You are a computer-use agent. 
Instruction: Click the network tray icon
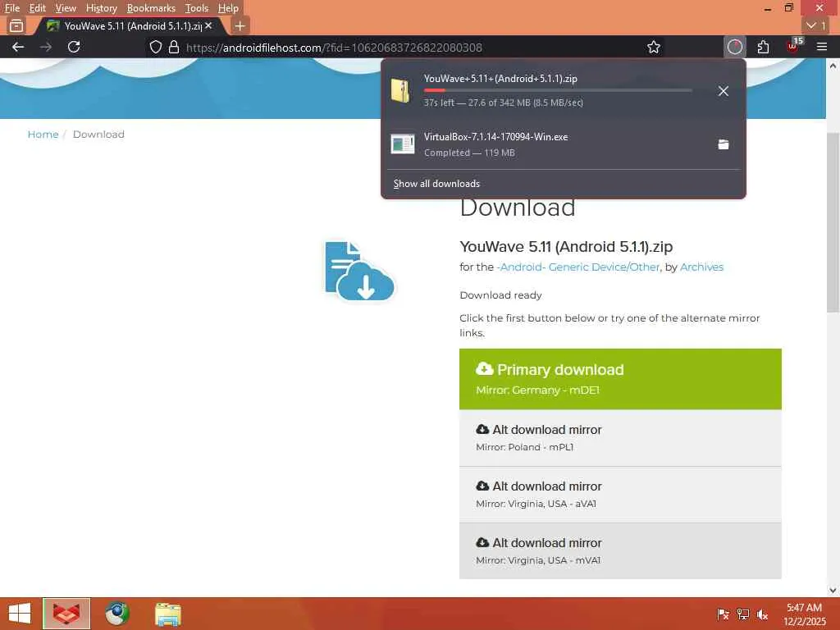(x=742, y=614)
